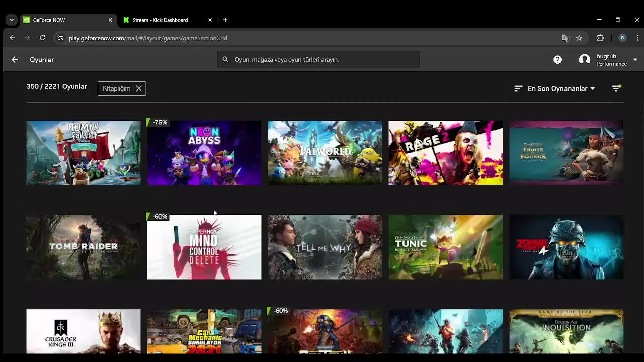Click the browser forward arrow
Viewport: 644px width, 362px height.
pos(27,38)
